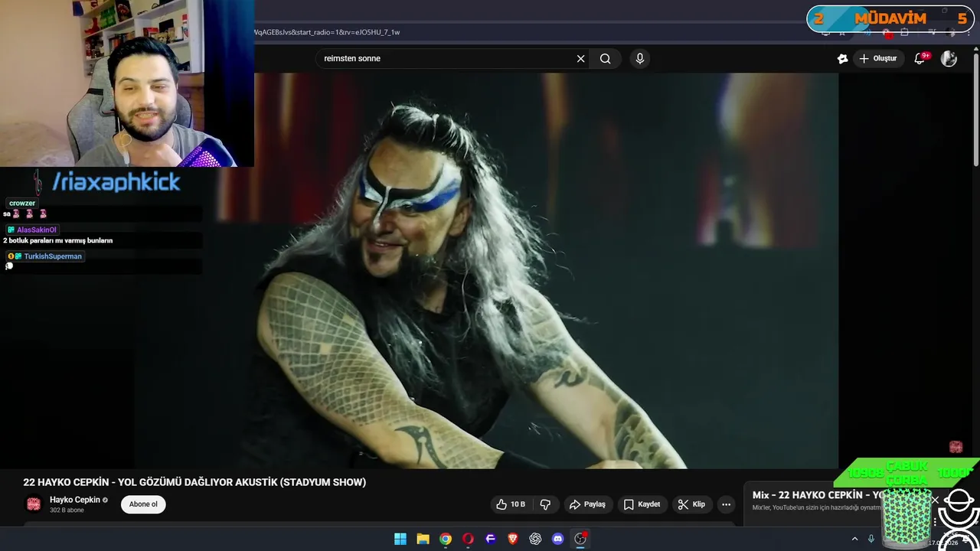Switch to Opera browser in taskbar
Image resolution: width=980 pixels, height=551 pixels.
click(468, 539)
